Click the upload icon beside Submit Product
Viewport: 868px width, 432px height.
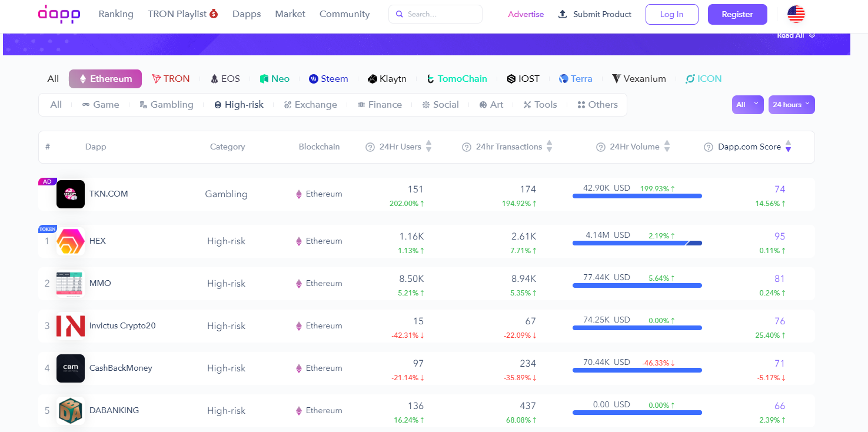[563, 14]
